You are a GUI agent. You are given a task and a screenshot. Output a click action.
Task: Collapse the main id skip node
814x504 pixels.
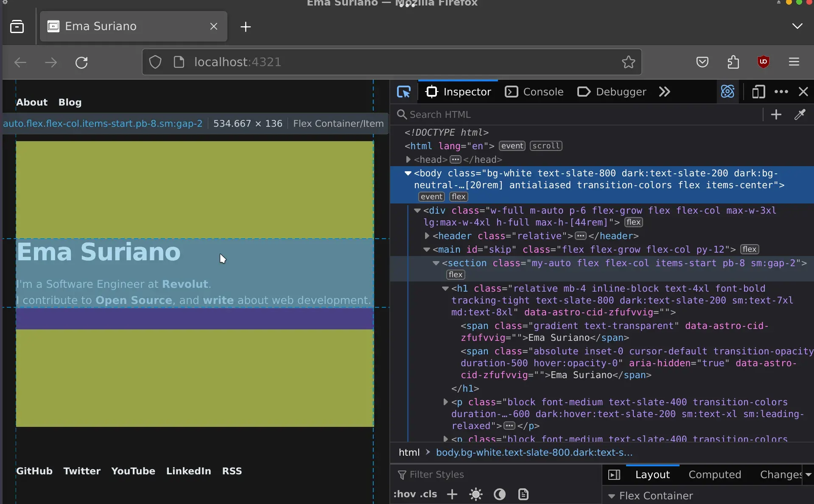(x=427, y=249)
